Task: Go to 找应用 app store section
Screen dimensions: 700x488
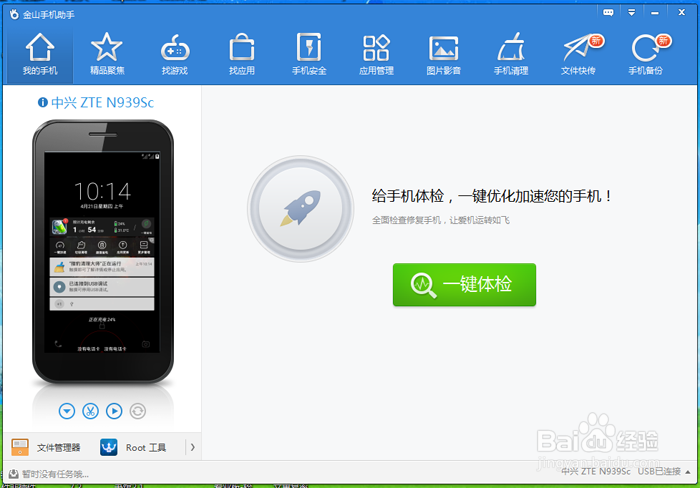Action: coord(242,54)
